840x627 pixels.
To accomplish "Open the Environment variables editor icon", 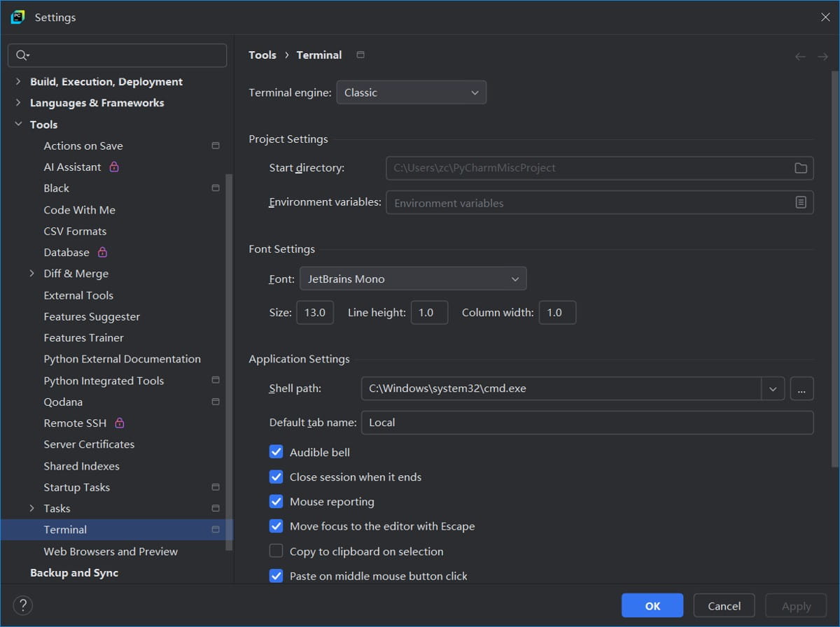I will pos(801,202).
